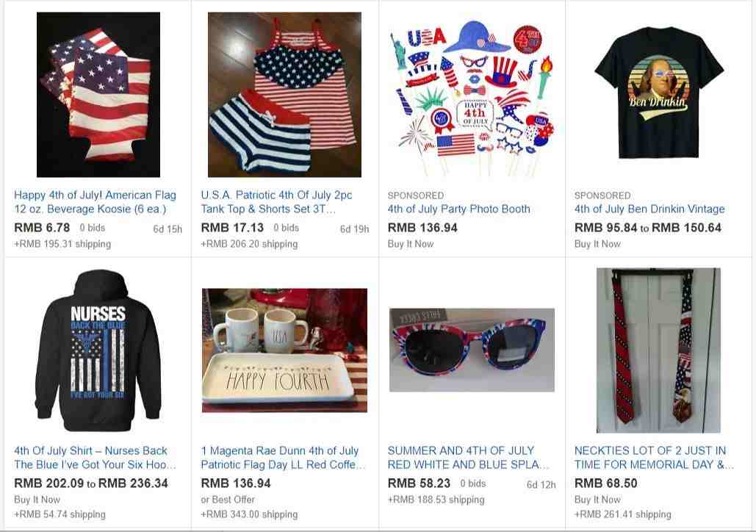Select 'or Best Offer' under the Rae Dunn listing
Image resolution: width=756 pixels, height=532 pixels.
(x=228, y=500)
